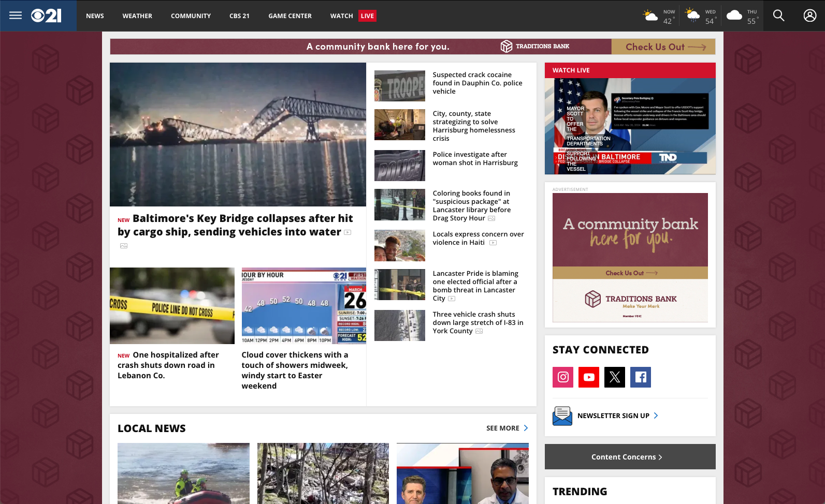Open the hamburger menu icon
825x504 pixels.
(16, 16)
